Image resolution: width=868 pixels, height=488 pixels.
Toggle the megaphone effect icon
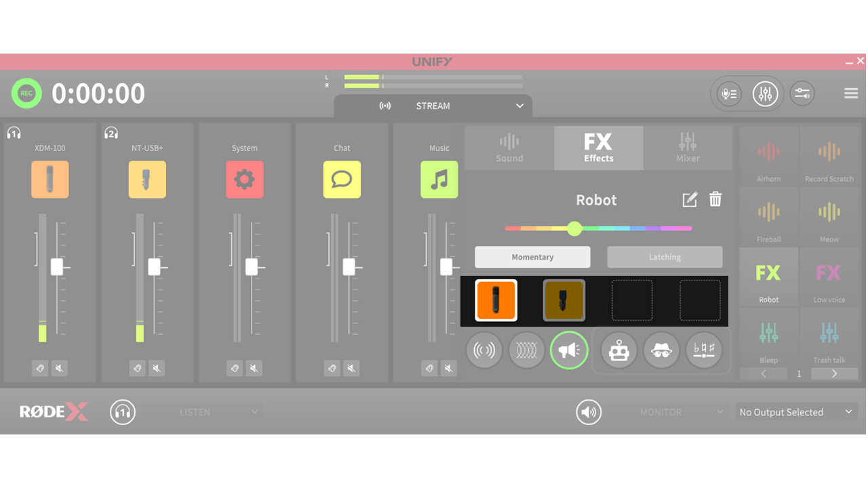(x=569, y=350)
